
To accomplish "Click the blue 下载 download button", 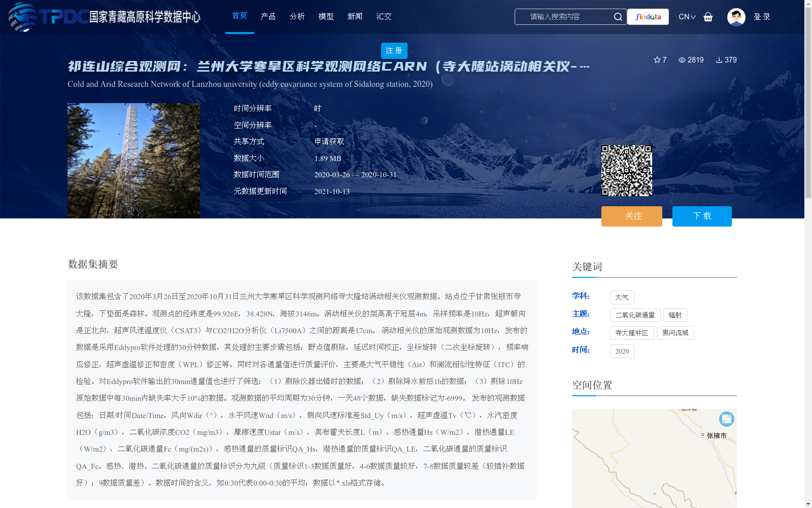I will 702,216.
